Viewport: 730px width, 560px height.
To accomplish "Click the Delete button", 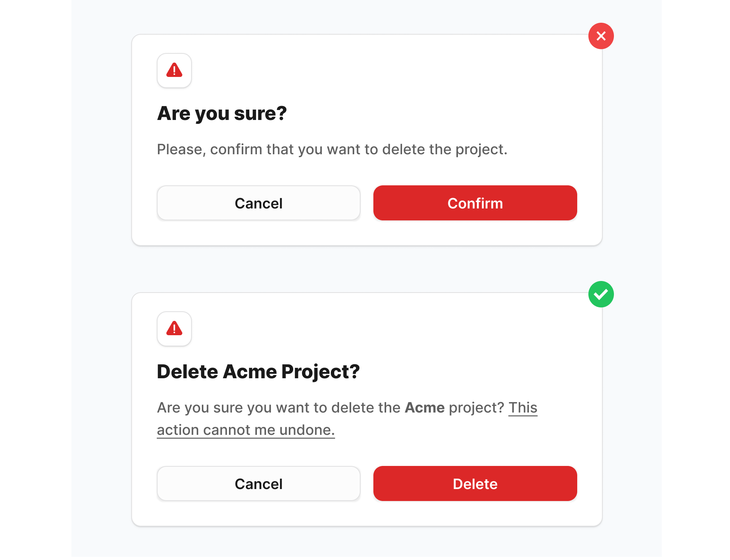I will point(475,483).
